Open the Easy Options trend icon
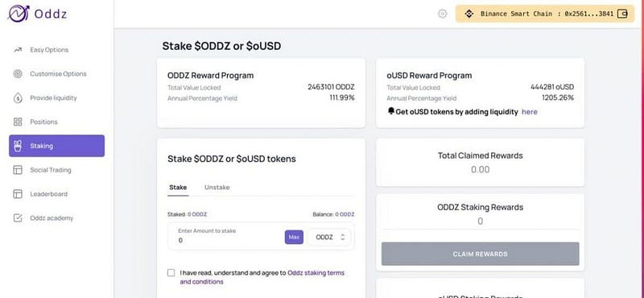The width and height of the screenshot is (644, 298). pos(18,50)
